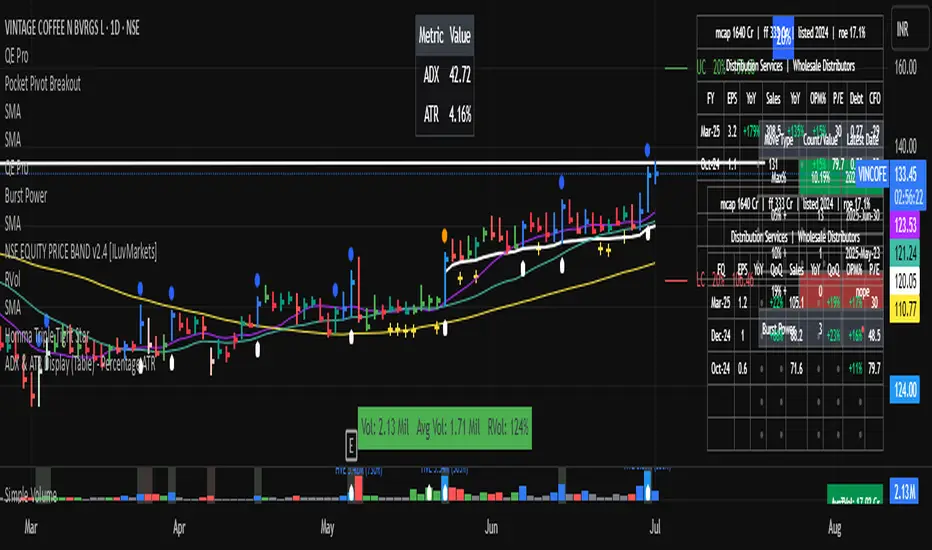Click the ATR value 4.16%

point(460,114)
